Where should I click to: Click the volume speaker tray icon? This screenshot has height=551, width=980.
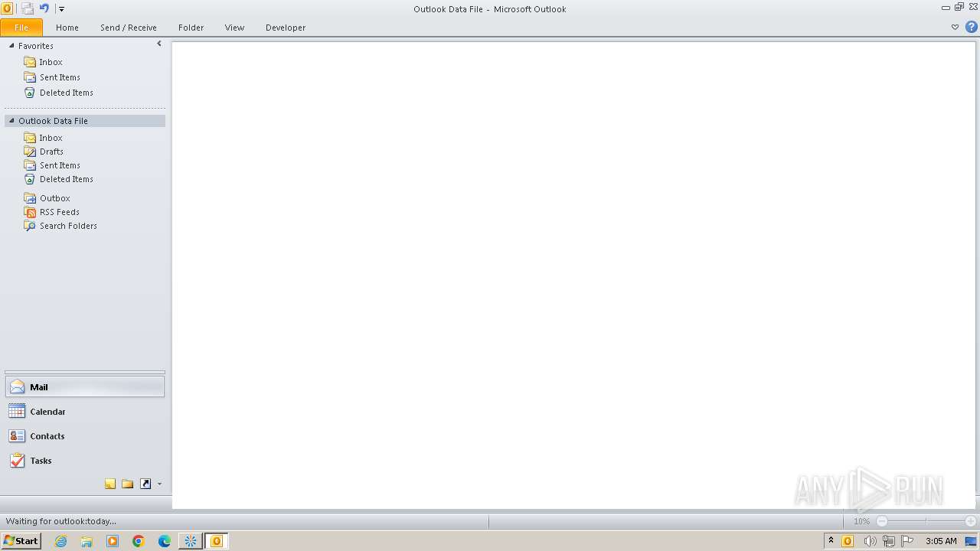click(869, 541)
